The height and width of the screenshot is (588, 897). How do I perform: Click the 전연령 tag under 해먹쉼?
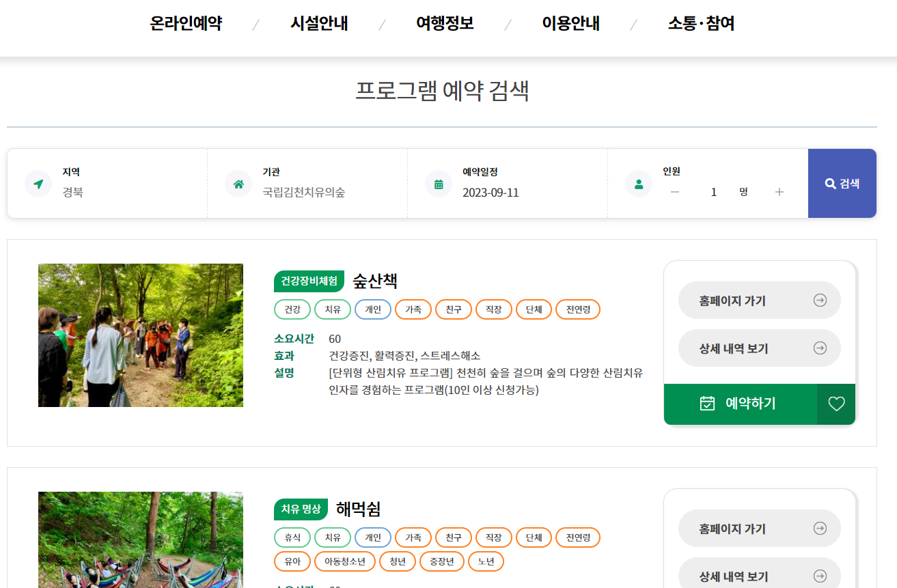point(578,537)
